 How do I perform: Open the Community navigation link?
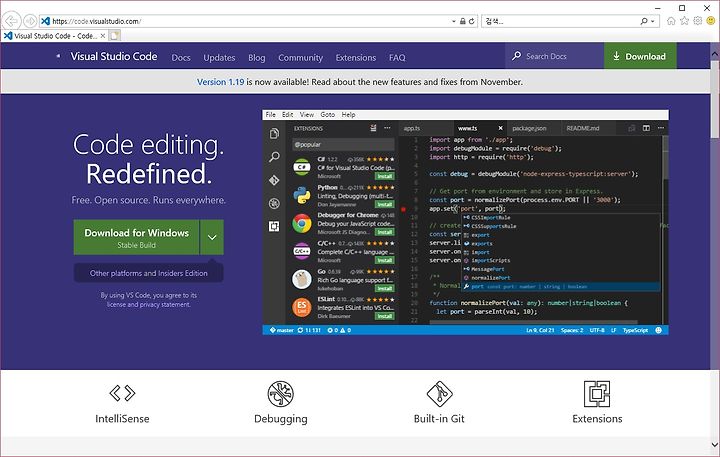[300, 57]
